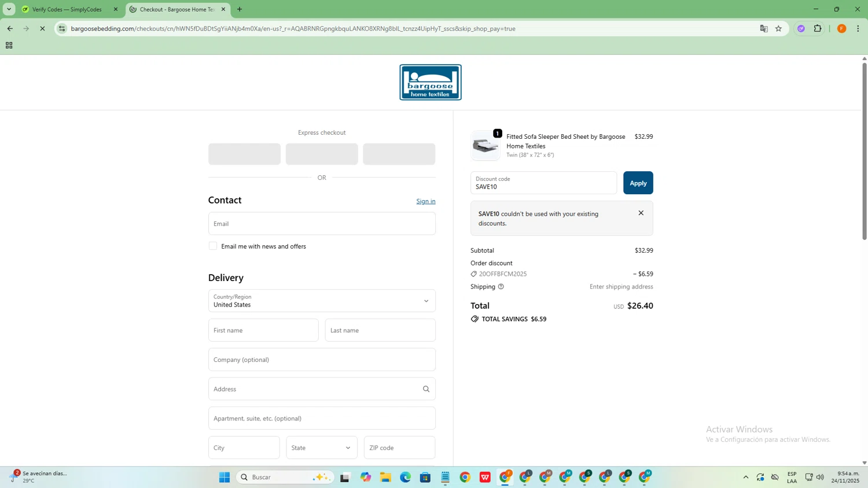Image resolution: width=868 pixels, height=488 pixels.
Task: Open WPS Office from the taskbar
Action: (485, 477)
